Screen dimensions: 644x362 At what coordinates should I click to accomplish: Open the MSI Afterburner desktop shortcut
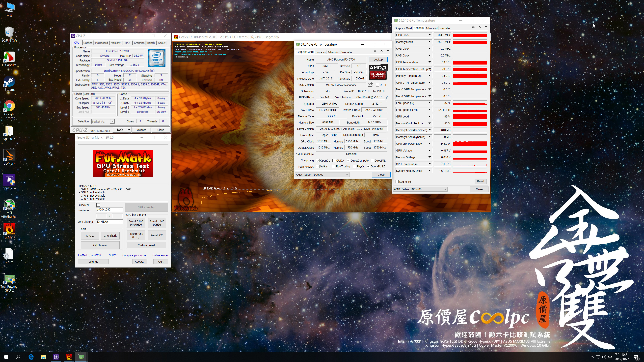[9, 209]
